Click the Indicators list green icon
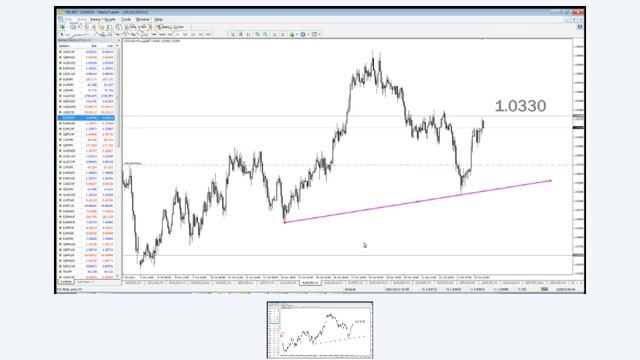640x360 pixels. point(292,35)
